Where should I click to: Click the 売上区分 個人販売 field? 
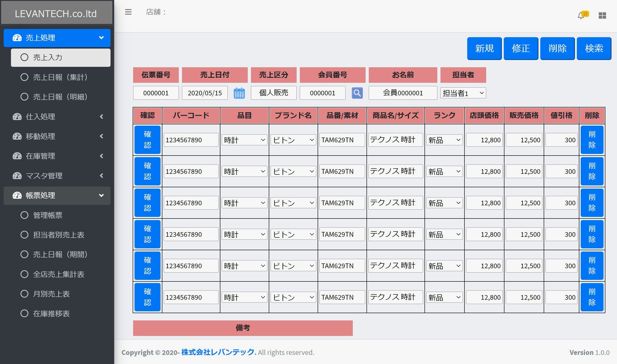click(x=274, y=93)
